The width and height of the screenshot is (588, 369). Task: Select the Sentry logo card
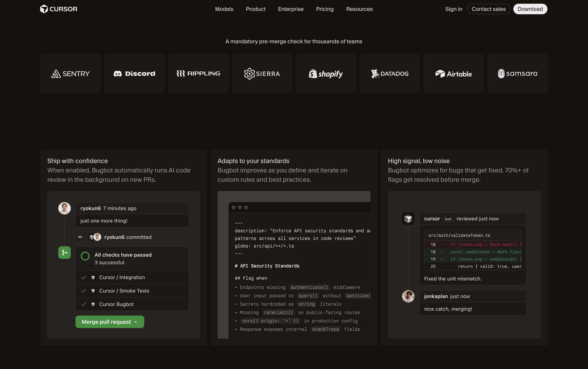pos(71,74)
